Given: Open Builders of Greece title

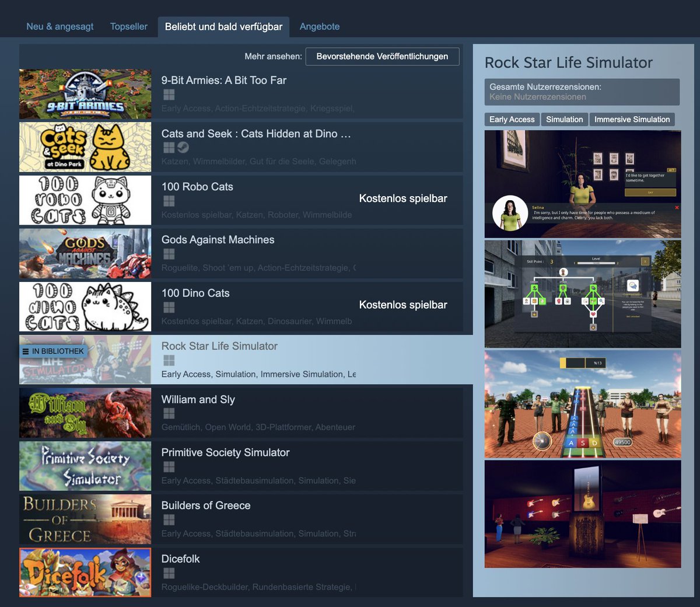Looking at the screenshot, I should click(206, 506).
